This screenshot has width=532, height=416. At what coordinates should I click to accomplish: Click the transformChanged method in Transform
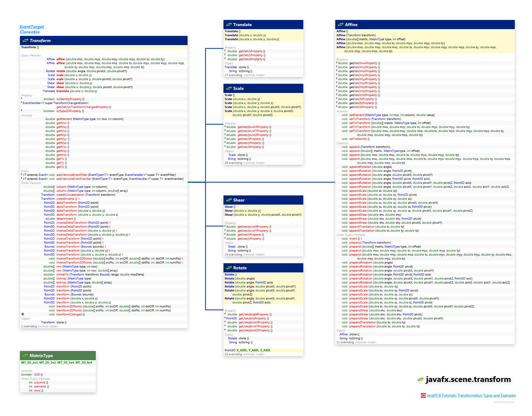(69, 314)
